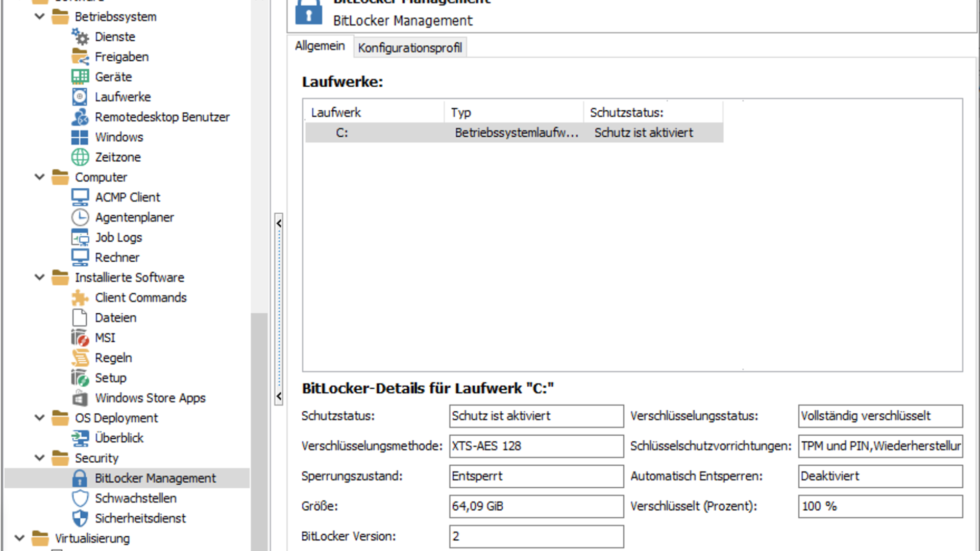Click the Geräte device icon
The image size is (980, 551).
coord(80,77)
